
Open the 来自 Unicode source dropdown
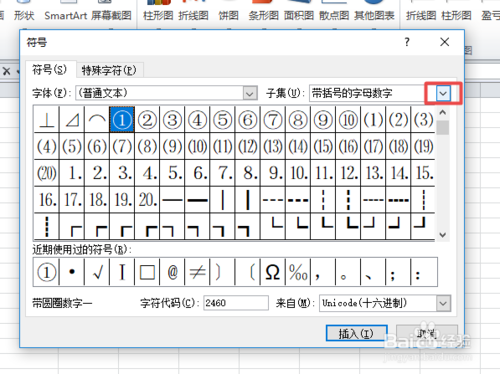(443, 303)
